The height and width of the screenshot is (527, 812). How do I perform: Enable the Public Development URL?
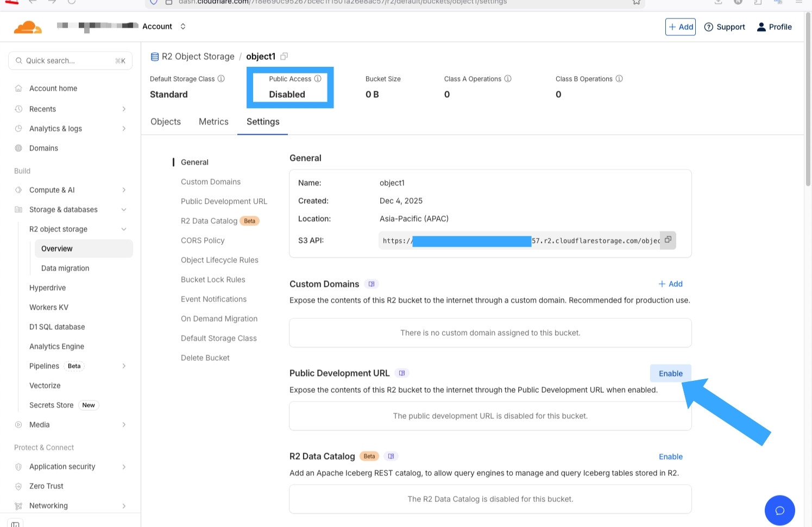(670, 374)
